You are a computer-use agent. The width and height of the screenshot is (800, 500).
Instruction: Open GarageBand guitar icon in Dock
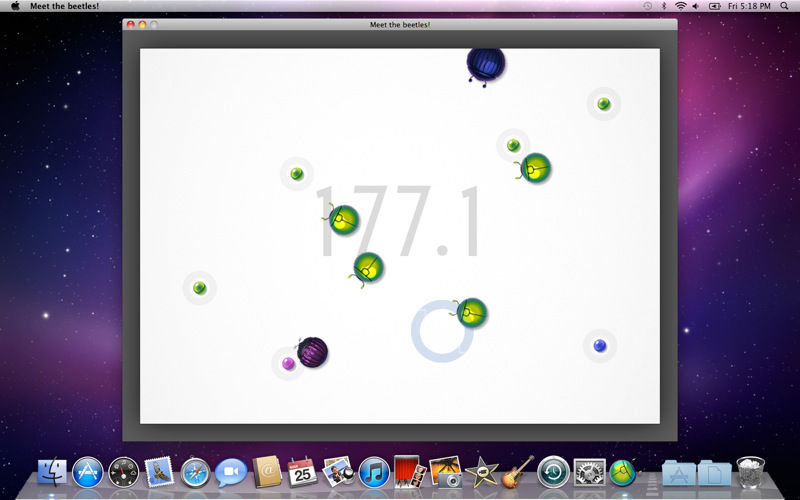517,471
